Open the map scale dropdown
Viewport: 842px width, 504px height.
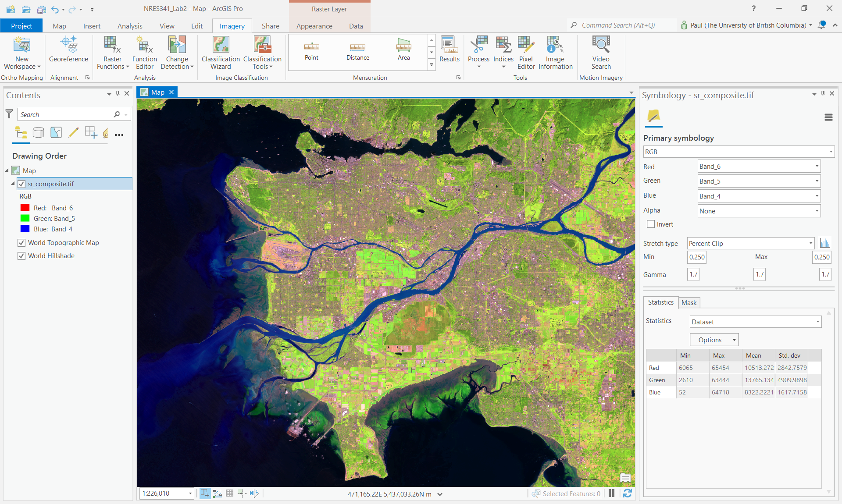pos(190,493)
